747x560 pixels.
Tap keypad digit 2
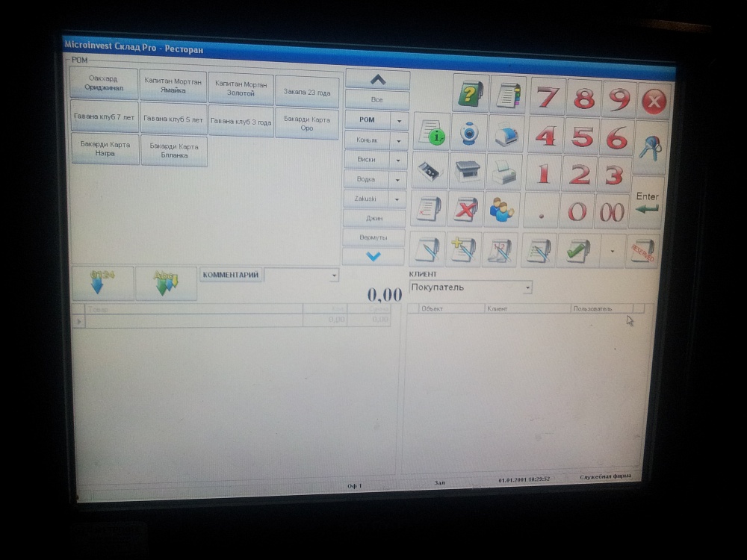[580, 175]
